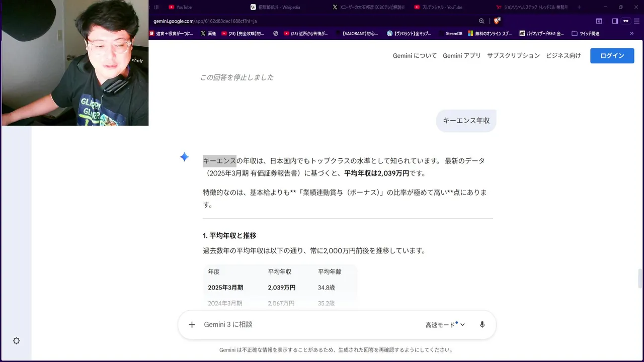The height and width of the screenshot is (362, 644).
Task: Click the plus attach icon in prompt box
Action: click(x=192, y=325)
